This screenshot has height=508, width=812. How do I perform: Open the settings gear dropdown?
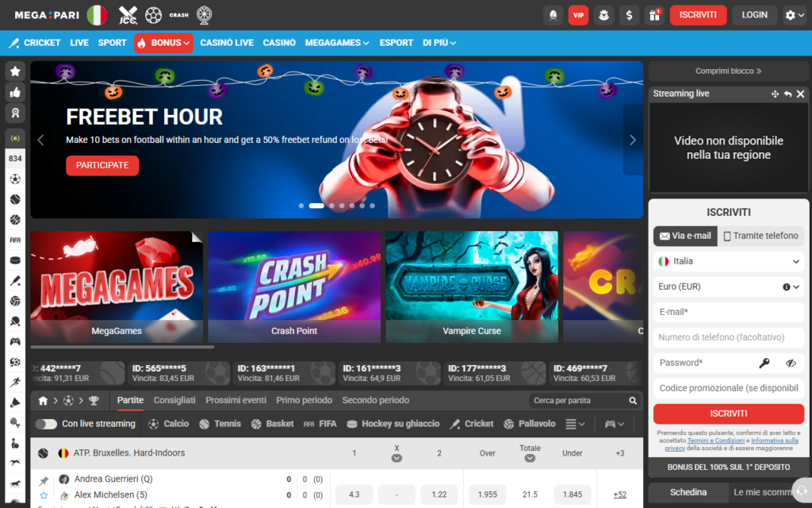795,15
